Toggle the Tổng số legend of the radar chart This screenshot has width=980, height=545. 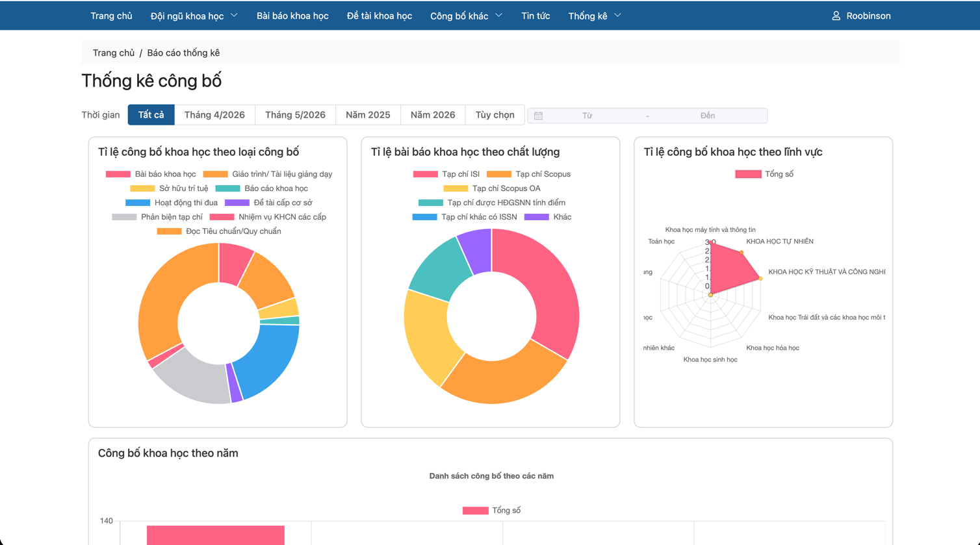764,174
